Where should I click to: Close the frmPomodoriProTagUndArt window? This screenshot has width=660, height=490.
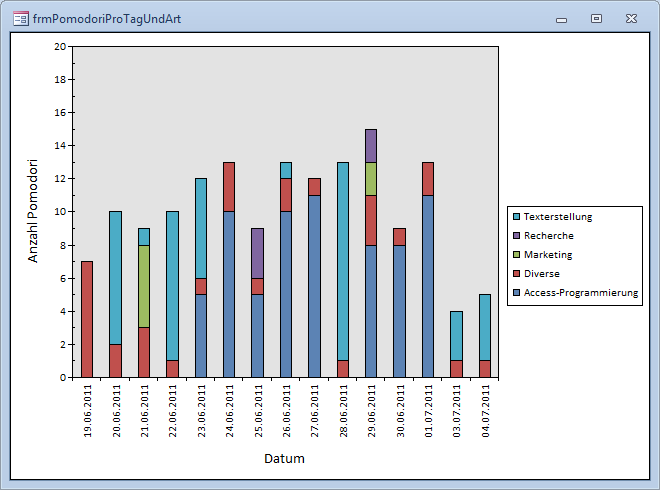click(x=631, y=18)
